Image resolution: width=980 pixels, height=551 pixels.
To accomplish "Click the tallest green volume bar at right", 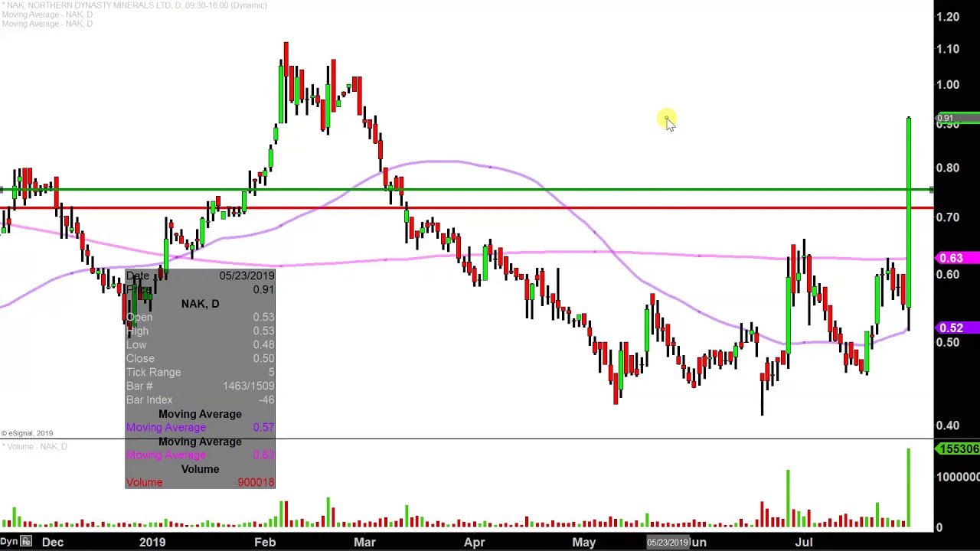I will pos(909,487).
